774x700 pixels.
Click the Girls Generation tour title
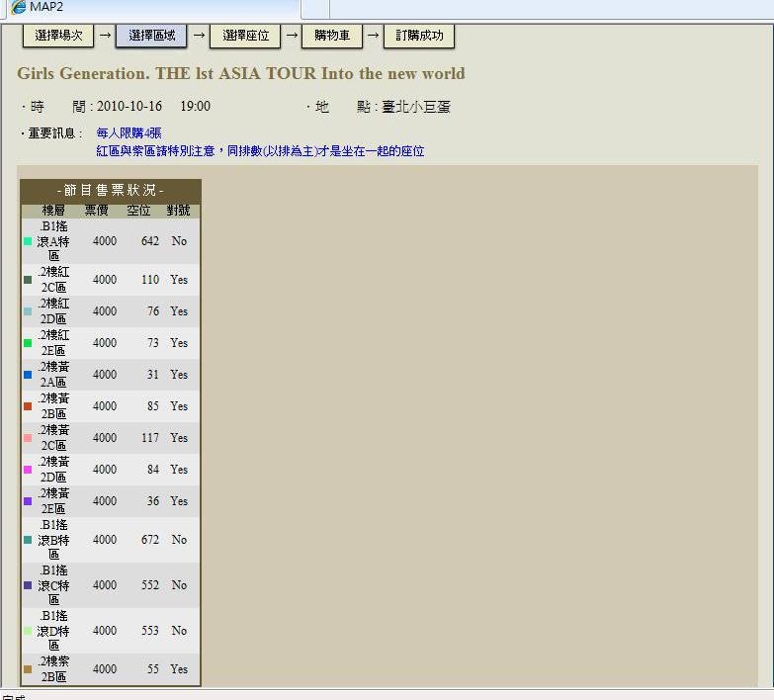click(241, 73)
